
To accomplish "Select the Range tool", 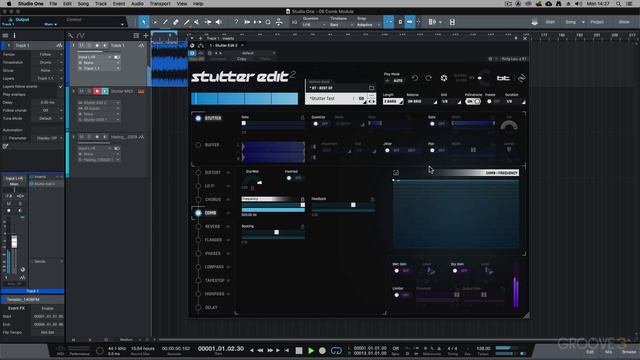I will pos(154,22).
